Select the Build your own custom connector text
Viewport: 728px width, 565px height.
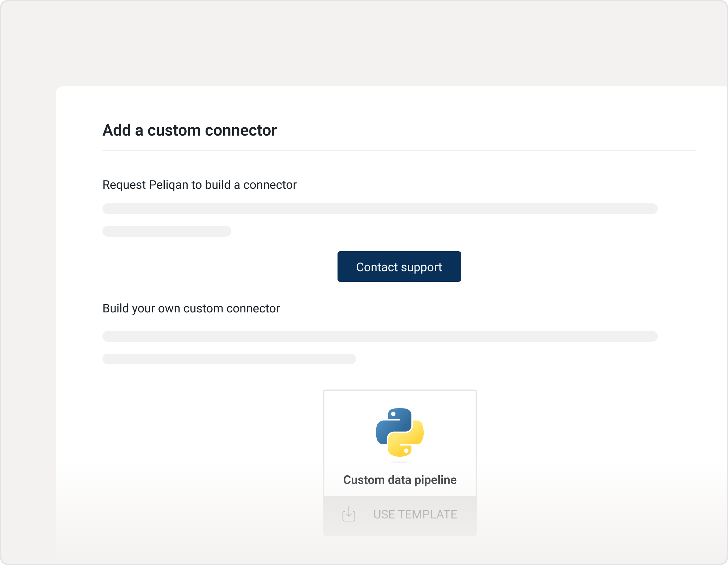(191, 308)
